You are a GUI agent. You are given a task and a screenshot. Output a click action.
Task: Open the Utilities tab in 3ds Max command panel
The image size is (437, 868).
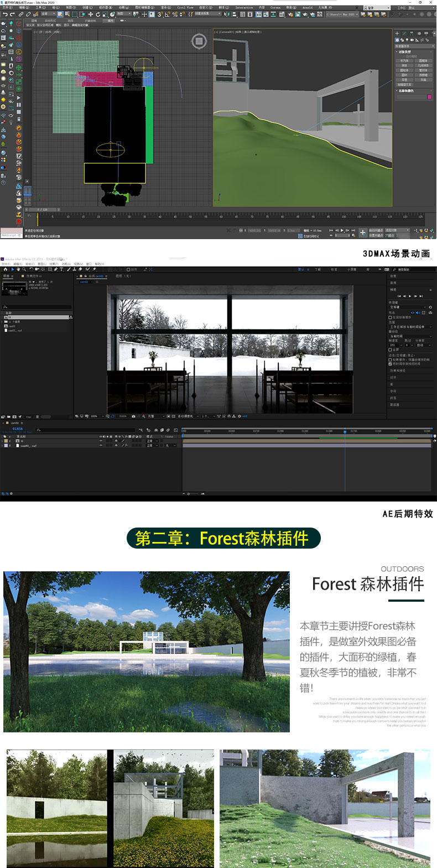coord(434,33)
